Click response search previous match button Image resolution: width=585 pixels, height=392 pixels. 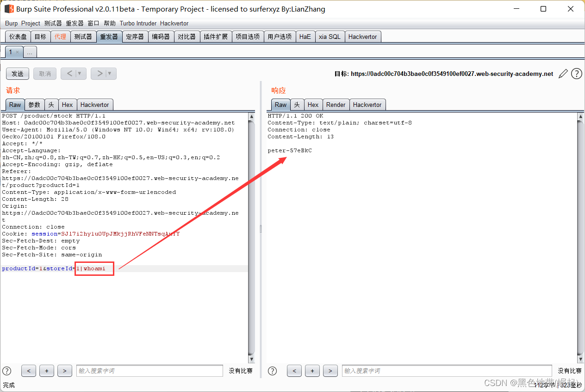pyautogui.click(x=294, y=371)
